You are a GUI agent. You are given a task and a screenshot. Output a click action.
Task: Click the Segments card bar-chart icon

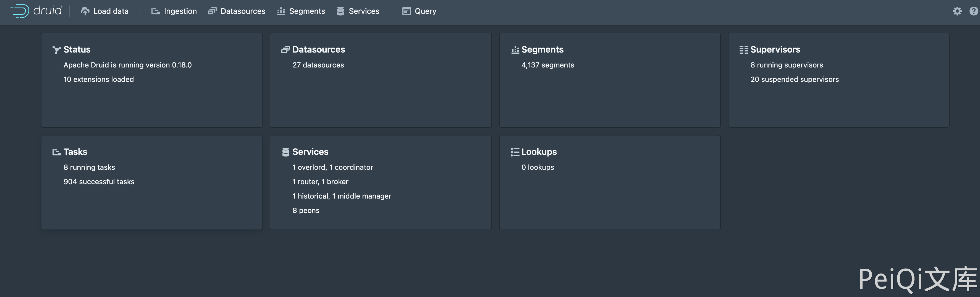pyautogui.click(x=515, y=50)
